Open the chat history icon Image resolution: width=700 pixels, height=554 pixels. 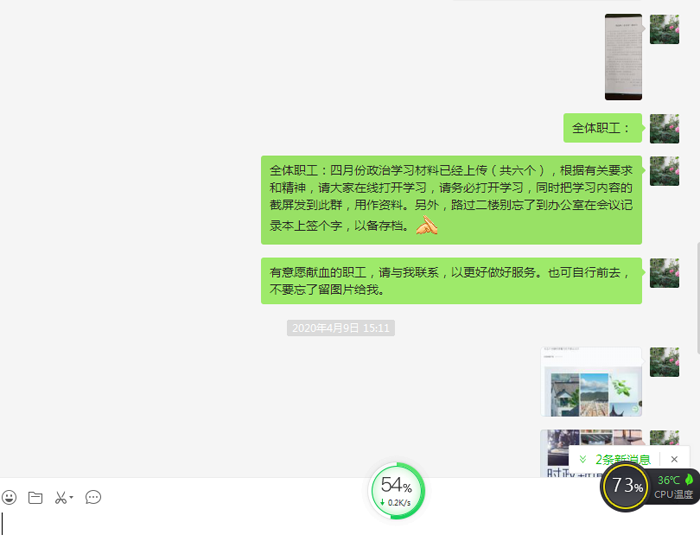point(93,497)
